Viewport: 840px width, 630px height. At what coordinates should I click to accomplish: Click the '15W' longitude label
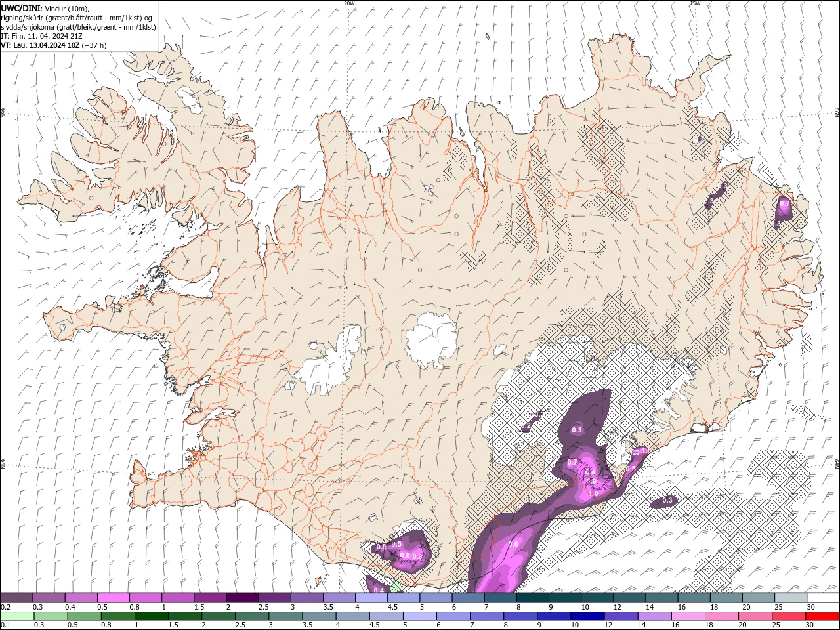coord(694,3)
